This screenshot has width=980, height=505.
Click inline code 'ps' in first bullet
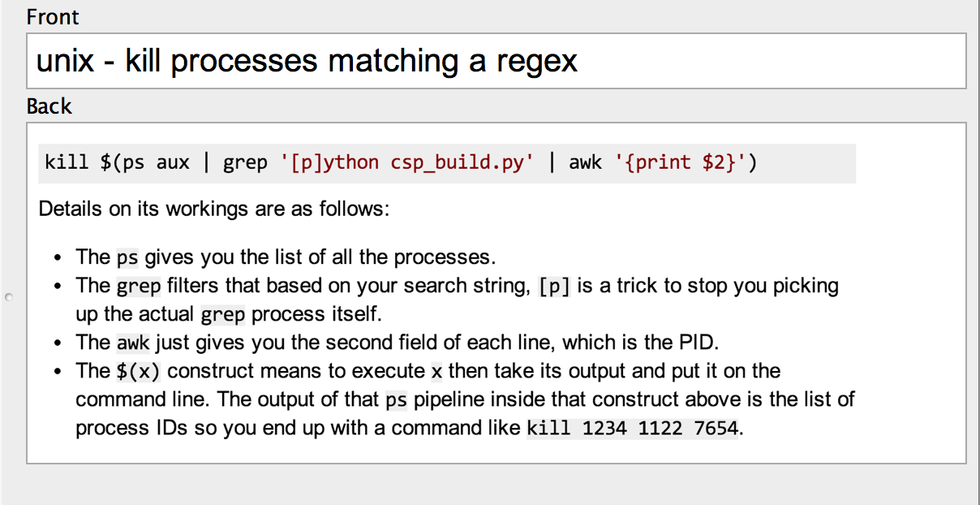[x=127, y=257]
